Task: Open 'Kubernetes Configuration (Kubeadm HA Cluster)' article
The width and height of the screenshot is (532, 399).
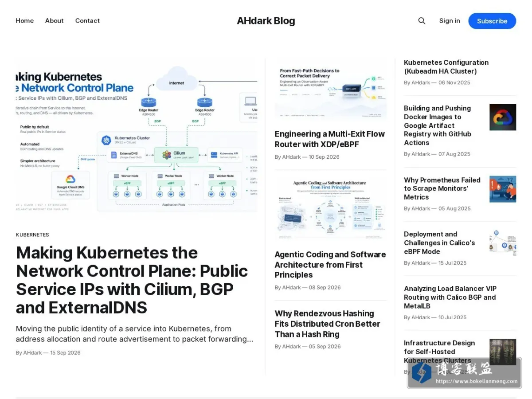Action: [446, 67]
